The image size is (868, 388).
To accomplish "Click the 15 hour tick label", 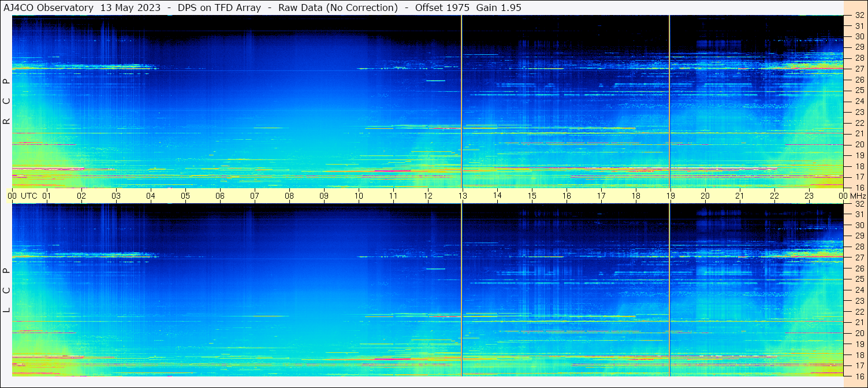I will 532,196.
